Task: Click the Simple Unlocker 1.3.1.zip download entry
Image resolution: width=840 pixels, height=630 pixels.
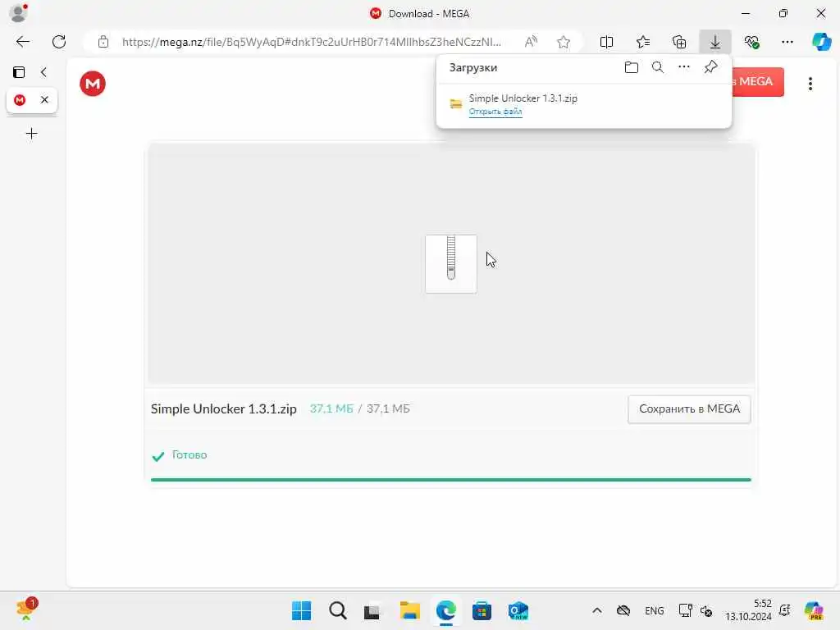Action: coord(584,104)
